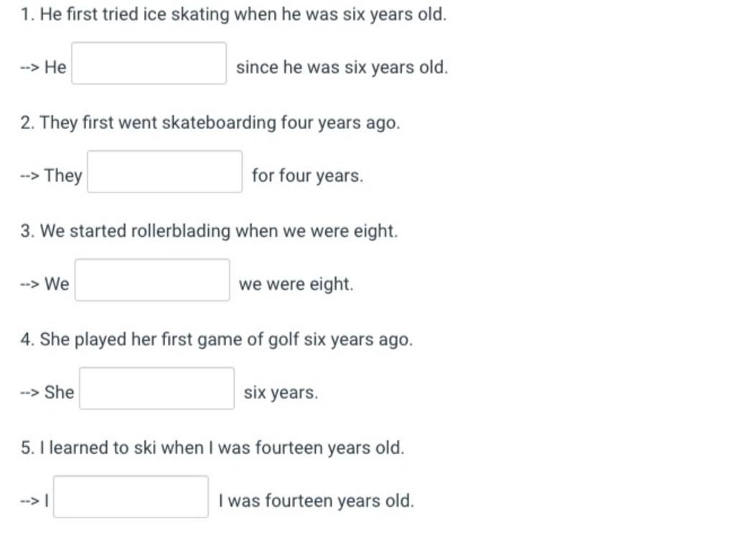Click the answer box after "He"
This screenshot has height=560, width=735.
point(149,63)
